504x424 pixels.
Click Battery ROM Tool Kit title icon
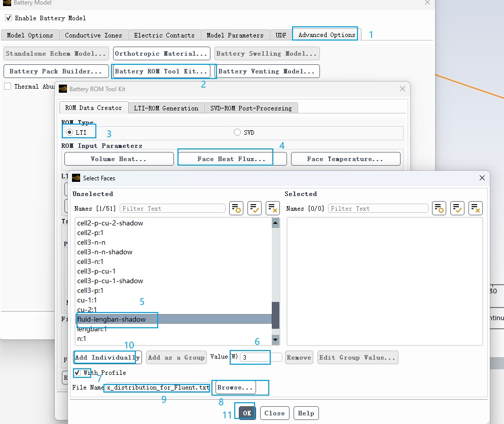click(63, 89)
